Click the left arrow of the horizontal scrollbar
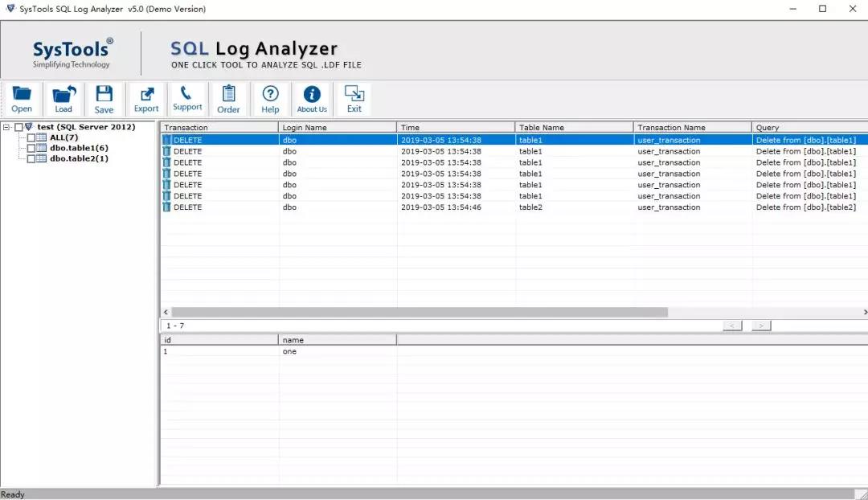Screen dimensions: 868x500 (166, 312)
